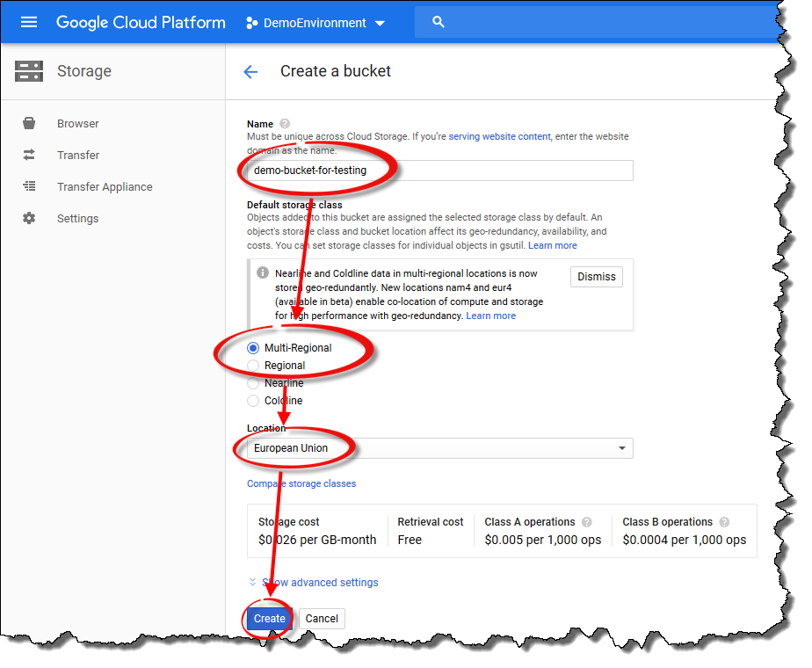Open the Compare storage classes link

click(301, 484)
